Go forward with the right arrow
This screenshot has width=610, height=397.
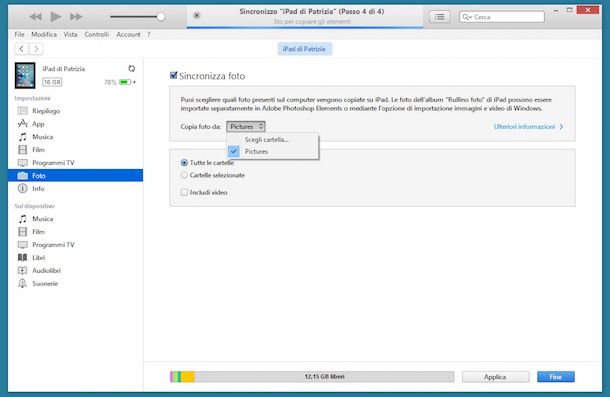[x=36, y=49]
